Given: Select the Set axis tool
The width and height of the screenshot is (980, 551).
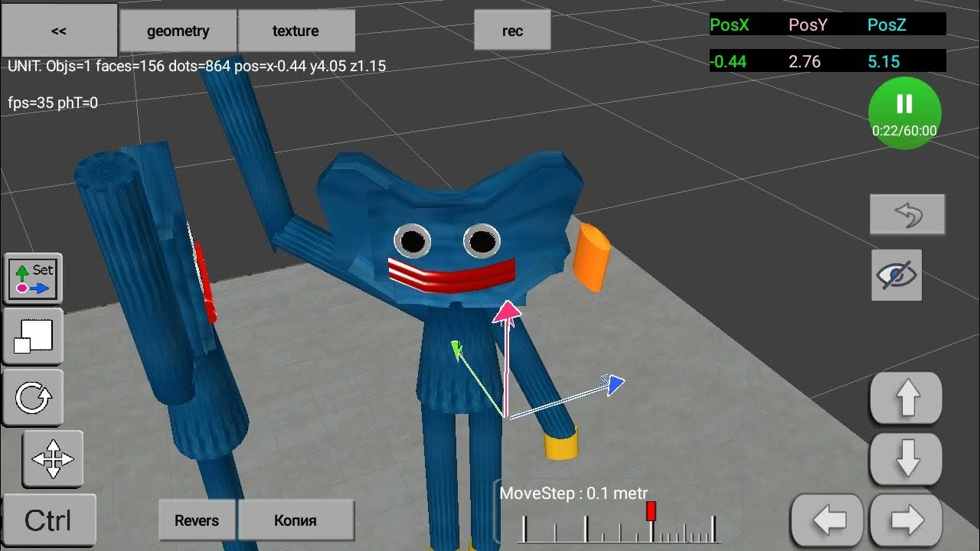Looking at the screenshot, I should tap(34, 279).
